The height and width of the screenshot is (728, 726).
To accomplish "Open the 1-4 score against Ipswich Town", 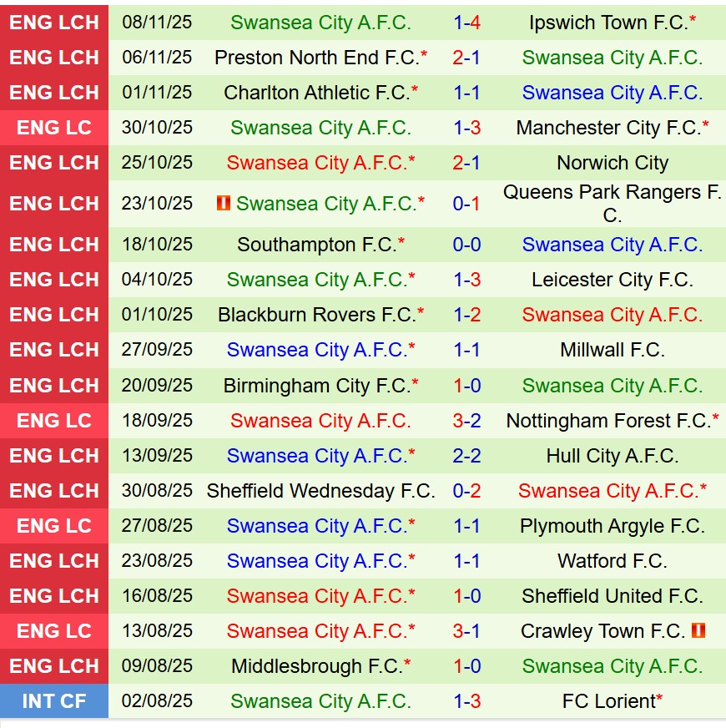I will 466,23.
